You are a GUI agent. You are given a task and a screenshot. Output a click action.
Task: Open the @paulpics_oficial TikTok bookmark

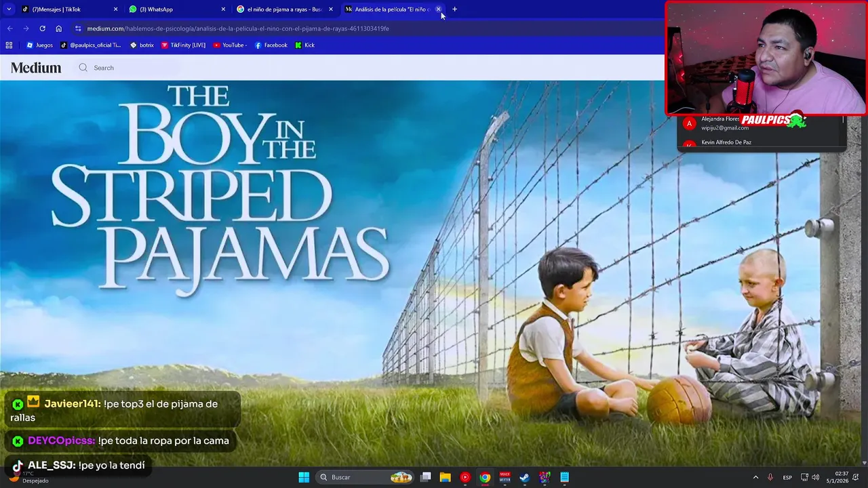[x=90, y=45]
